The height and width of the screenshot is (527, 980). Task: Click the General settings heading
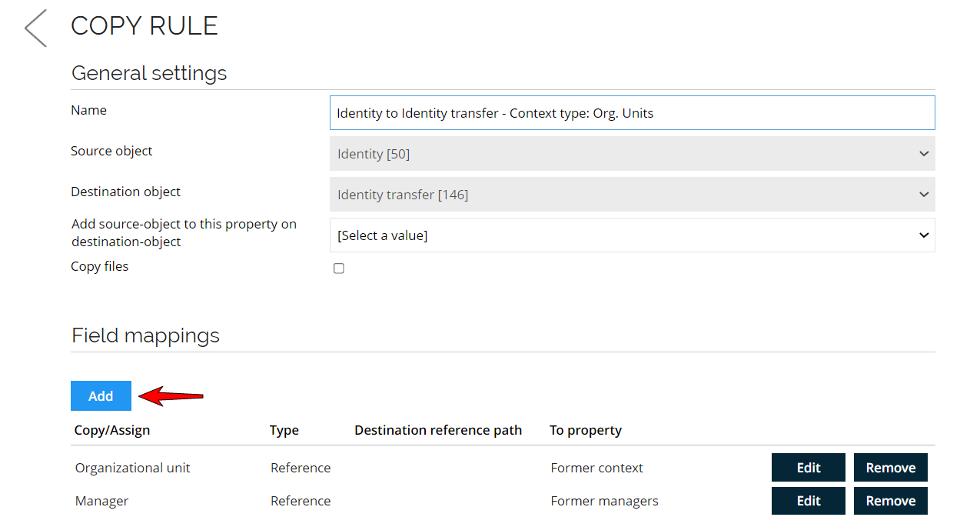pyautogui.click(x=149, y=73)
